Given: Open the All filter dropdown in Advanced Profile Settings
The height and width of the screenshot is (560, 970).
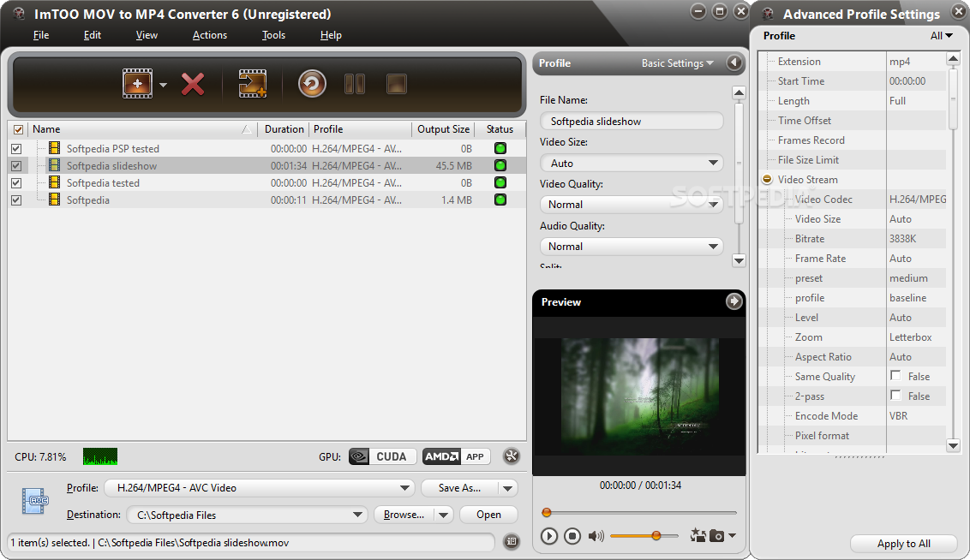Looking at the screenshot, I should click(x=942, y=36).
